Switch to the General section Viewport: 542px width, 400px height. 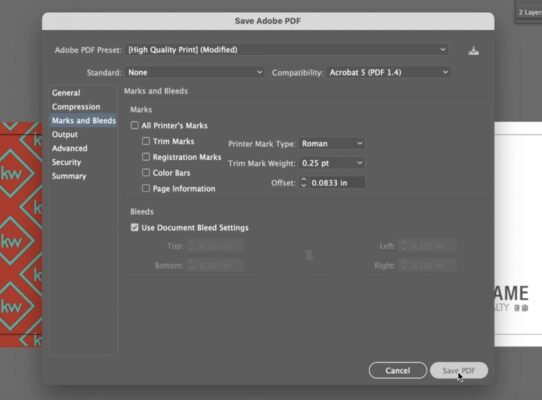(x=66, y=93)
